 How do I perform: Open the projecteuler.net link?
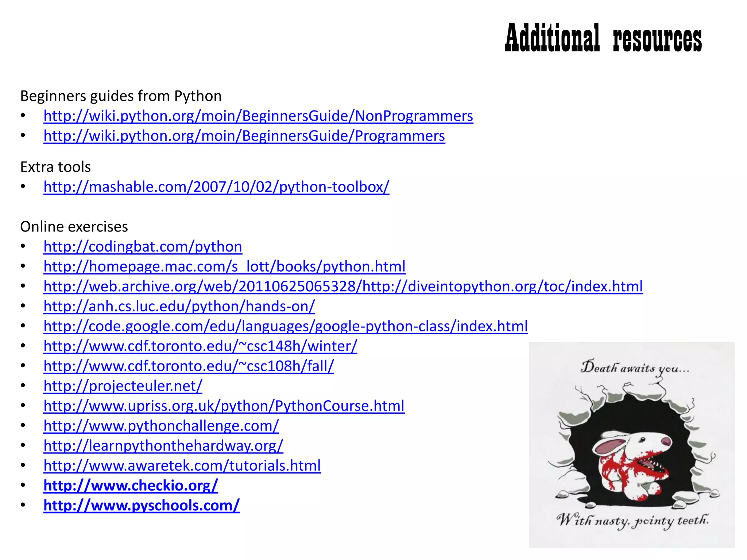[123, 386]
